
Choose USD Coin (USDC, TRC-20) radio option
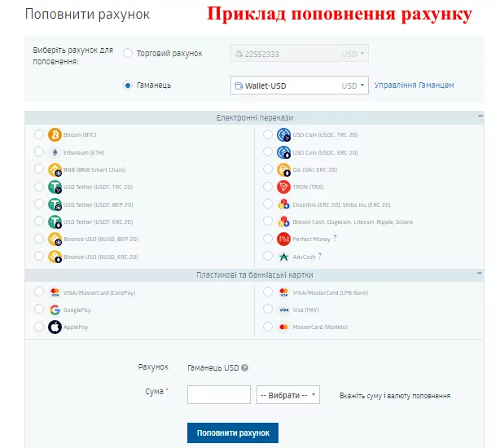268,134
